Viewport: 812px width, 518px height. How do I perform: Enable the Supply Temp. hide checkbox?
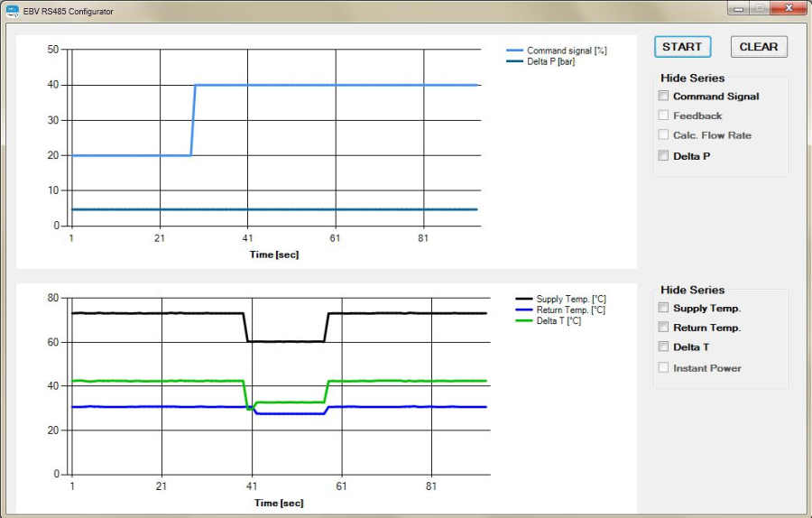click(664, 308)
